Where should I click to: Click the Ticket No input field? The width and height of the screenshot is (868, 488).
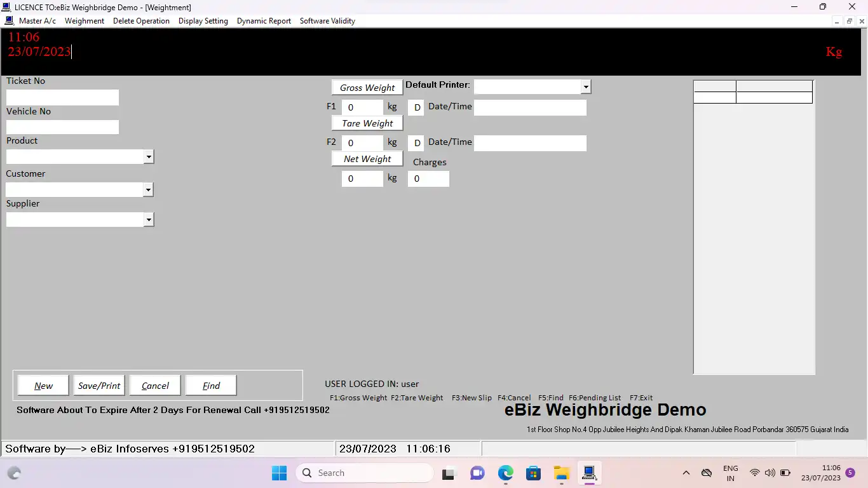[x=62, y=97]
